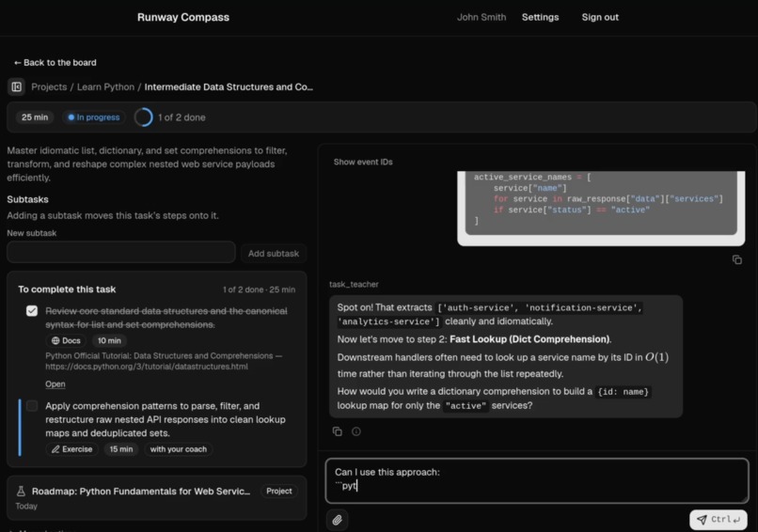
Task: Click the 10 min chip
Action: (x=109, y=340)
